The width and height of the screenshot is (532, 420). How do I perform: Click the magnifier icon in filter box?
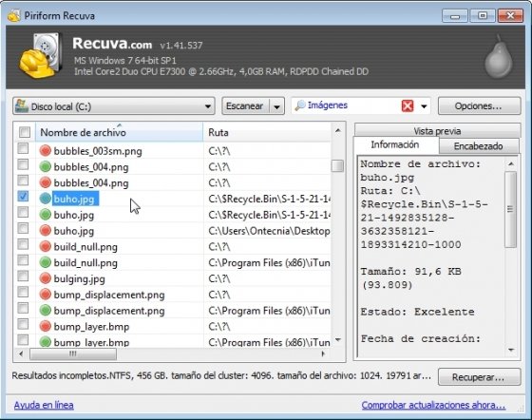[299, 105]
